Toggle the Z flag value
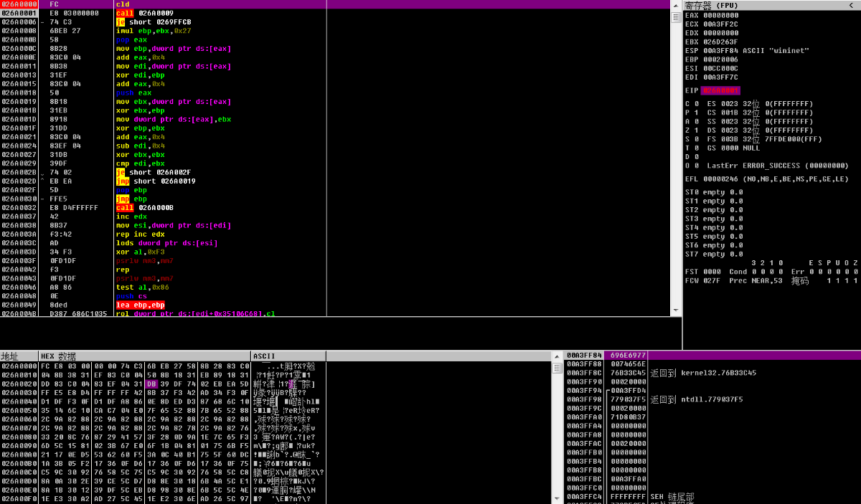The image size is (861, 504). click(696, 130)
